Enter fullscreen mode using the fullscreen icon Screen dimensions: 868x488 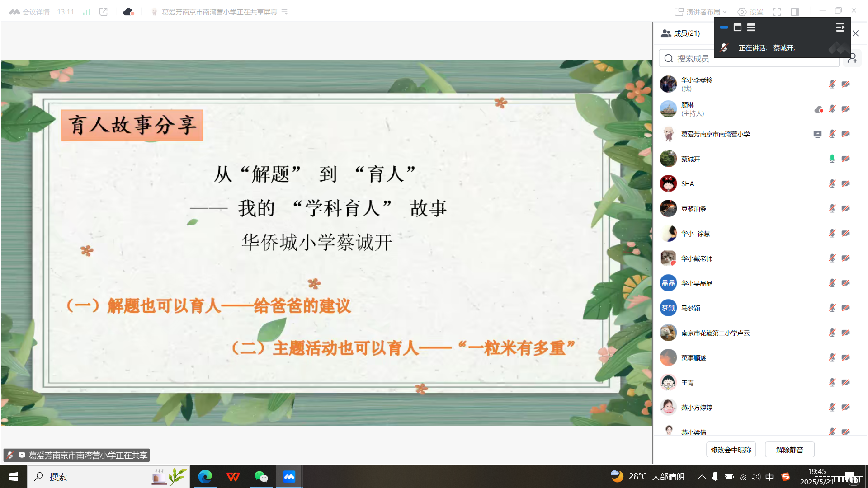pyautogui.click(x=777, y=12)
